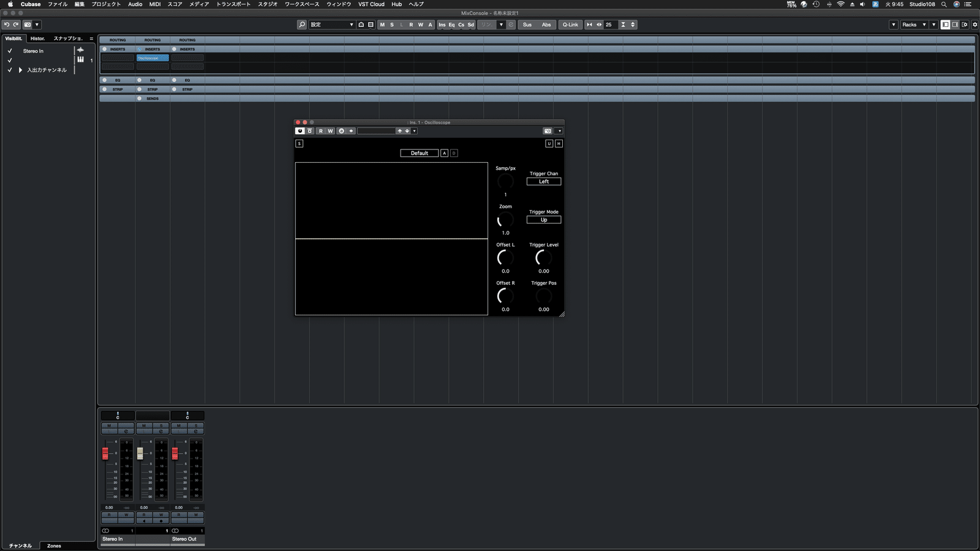Click the bypass icon in Oscilloscope plugin header
Viewport: 980px width, 551px height.
pos(310,131)
